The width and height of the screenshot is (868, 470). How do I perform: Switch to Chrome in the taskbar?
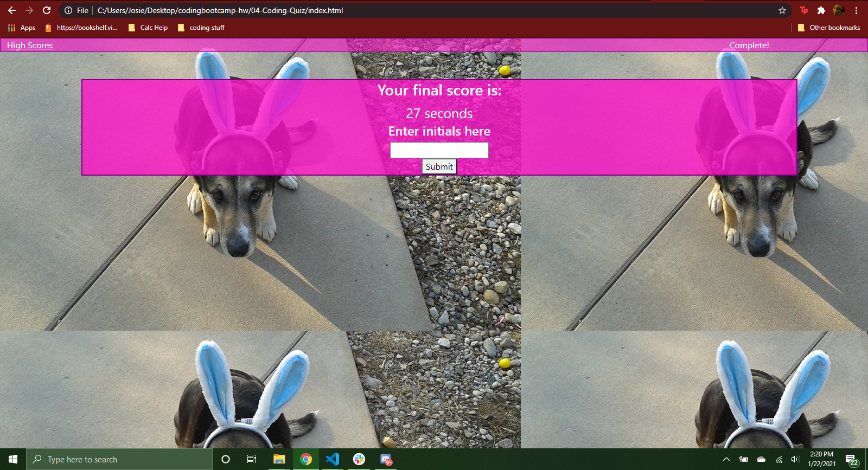[306, 459]
